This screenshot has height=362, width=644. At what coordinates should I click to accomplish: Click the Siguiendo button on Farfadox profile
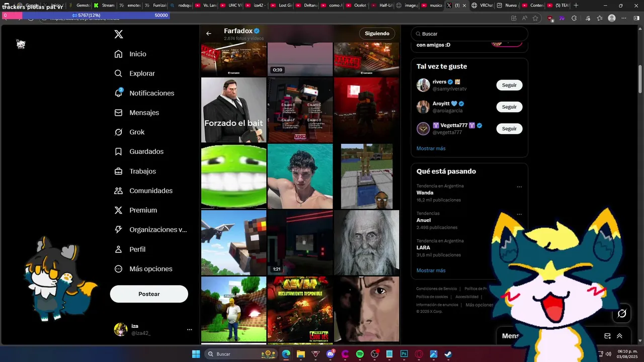(377, 34)
